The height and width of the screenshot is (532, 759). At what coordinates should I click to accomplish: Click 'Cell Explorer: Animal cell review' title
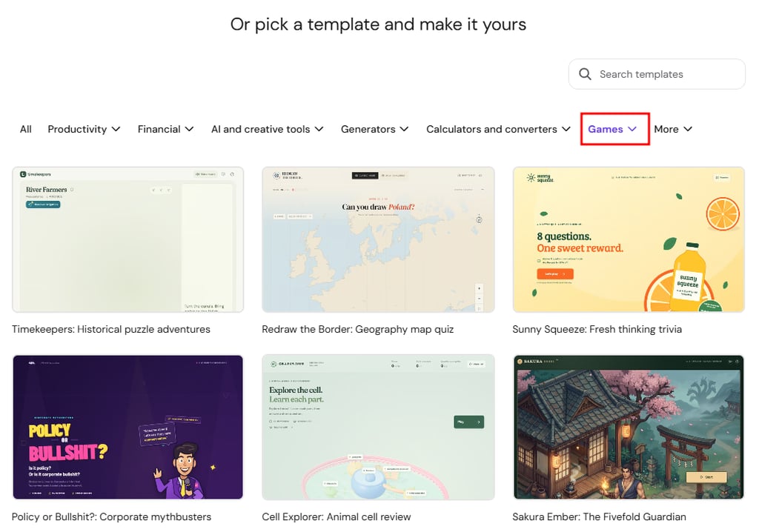336,516
